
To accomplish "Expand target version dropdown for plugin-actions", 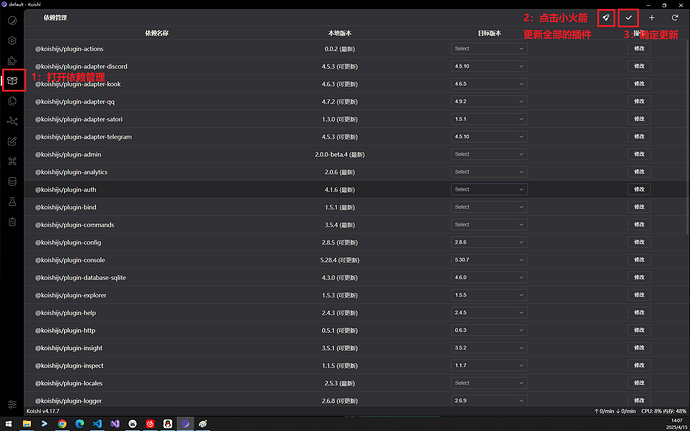I will tap(489, 48).
